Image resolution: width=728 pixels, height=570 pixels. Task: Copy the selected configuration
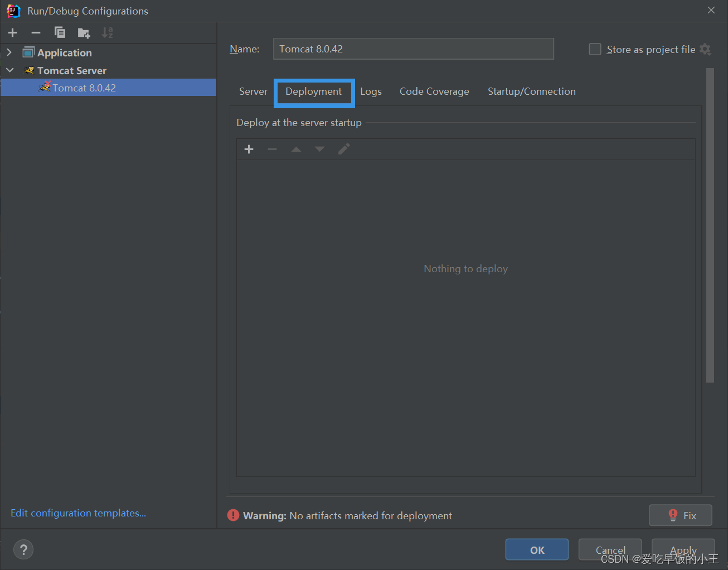(x=60, y=33)
